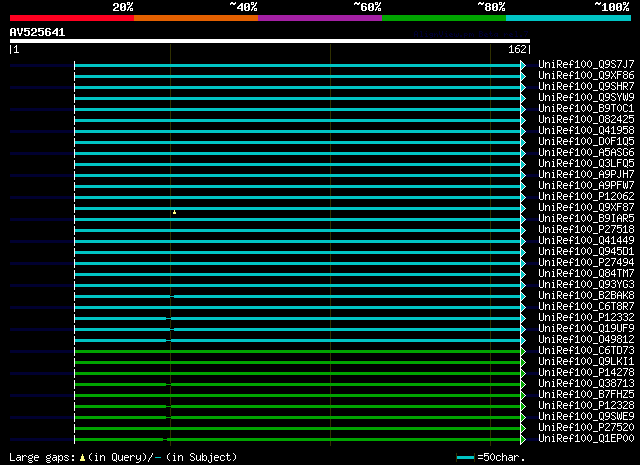This screenshot has height=465, width=640.
Task: Select the UniRef100_B9IAR5 label
Action: (586, 219)
